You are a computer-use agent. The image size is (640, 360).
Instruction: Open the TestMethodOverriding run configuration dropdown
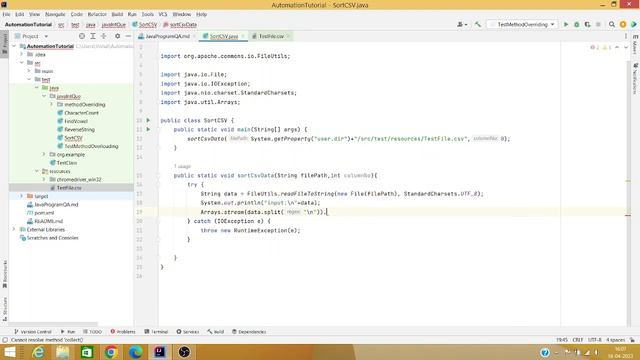[522, 24]
